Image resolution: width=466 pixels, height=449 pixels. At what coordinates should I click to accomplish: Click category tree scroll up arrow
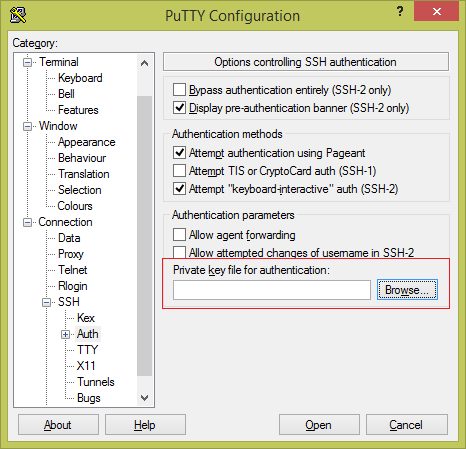pyautogui.click(x=144, y=63)
